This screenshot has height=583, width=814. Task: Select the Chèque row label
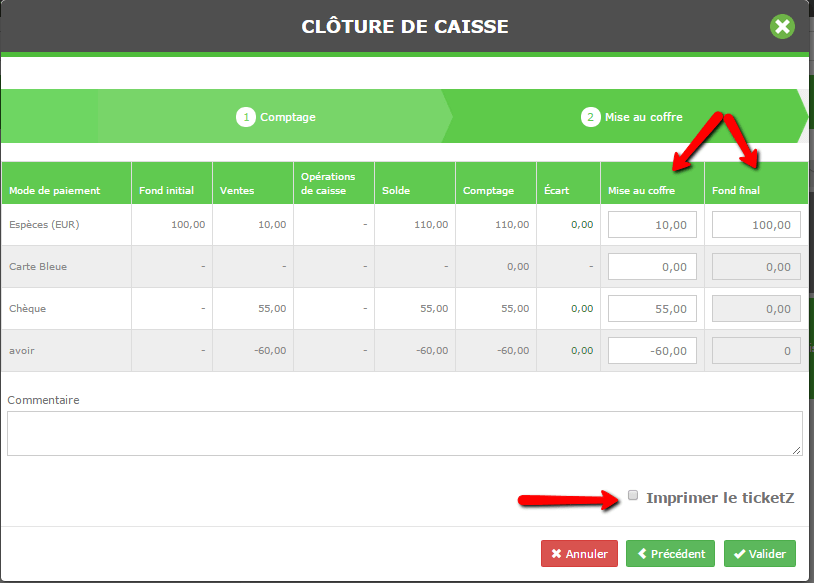pos(28,309)
